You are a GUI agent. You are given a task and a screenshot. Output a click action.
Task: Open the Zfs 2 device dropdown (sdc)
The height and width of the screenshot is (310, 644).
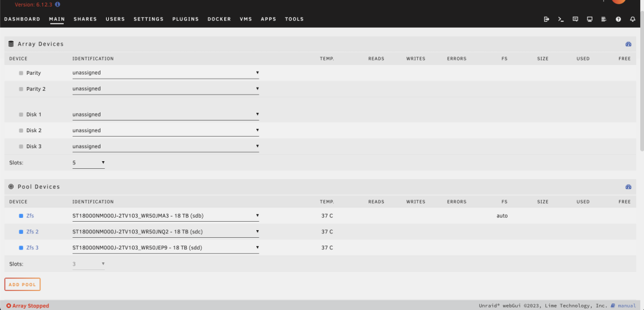(166, 231)
